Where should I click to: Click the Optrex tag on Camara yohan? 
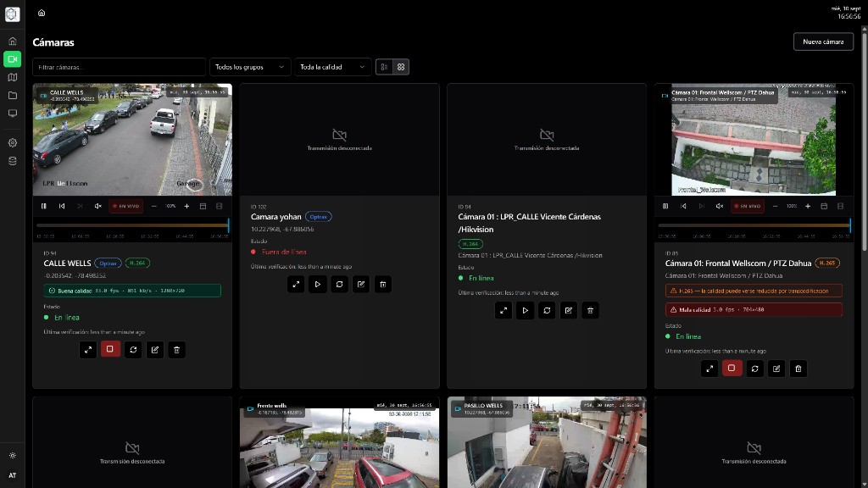coord(319,217)
